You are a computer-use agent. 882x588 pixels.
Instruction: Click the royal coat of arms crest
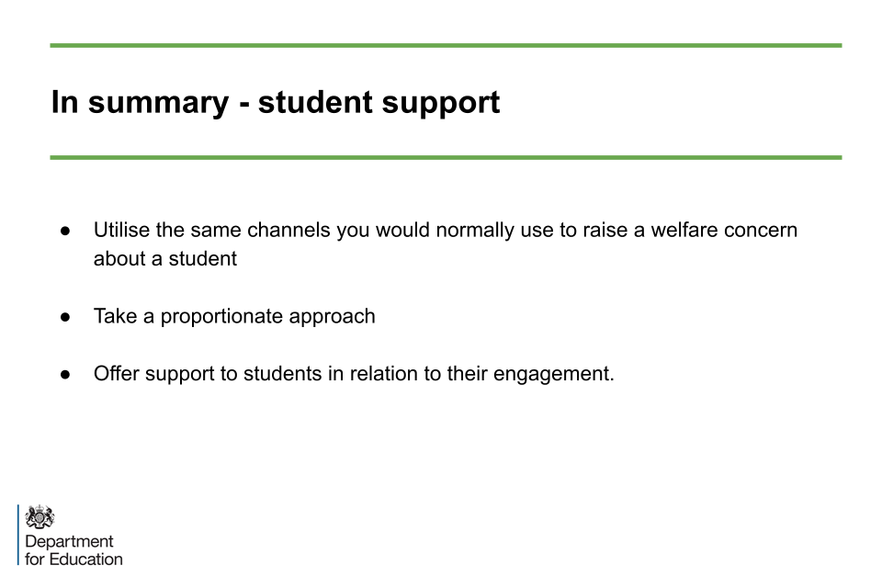(x=40, y=517)
